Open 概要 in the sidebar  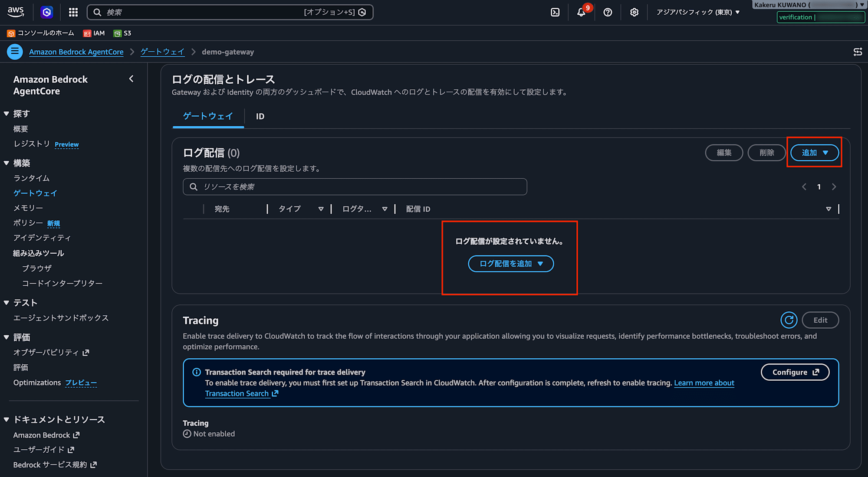coord(21,129)
